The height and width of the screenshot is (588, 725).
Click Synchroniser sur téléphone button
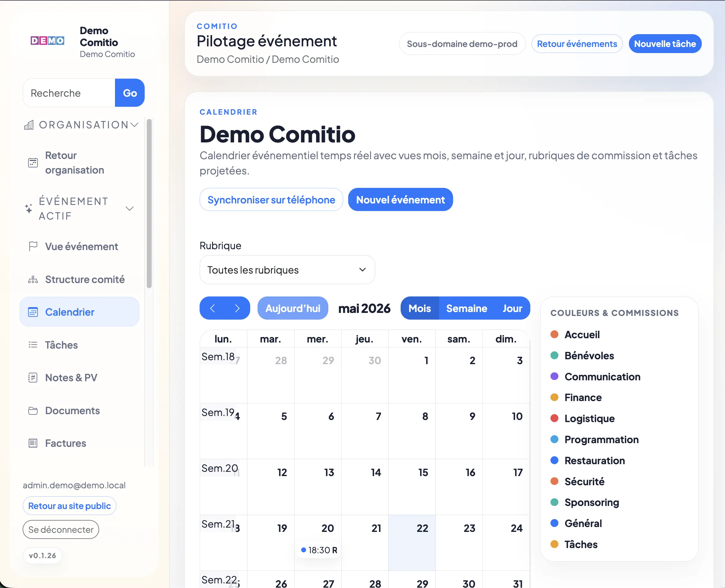pos(271,199)
